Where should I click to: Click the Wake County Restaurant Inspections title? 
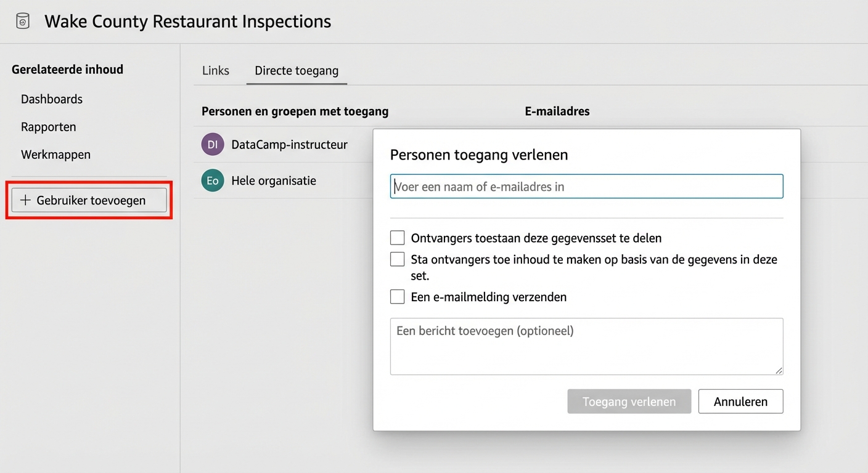pyautogui.click(x=187, y=20)
